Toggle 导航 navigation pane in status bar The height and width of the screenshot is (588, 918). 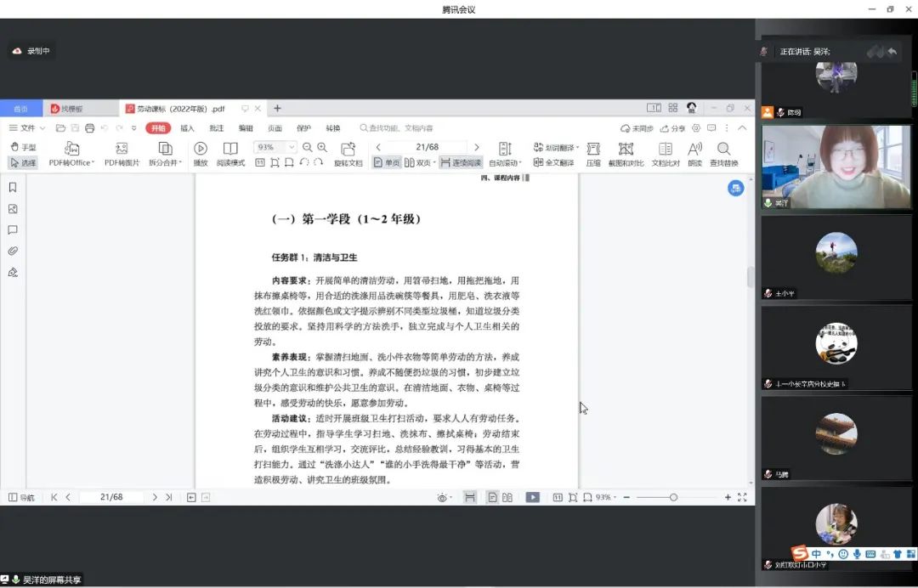pos(21,497)
